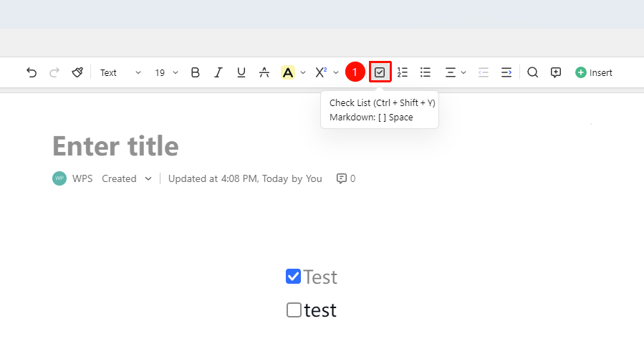Click the redo arrow icon
644x359 pixels.
coord(54,72)
